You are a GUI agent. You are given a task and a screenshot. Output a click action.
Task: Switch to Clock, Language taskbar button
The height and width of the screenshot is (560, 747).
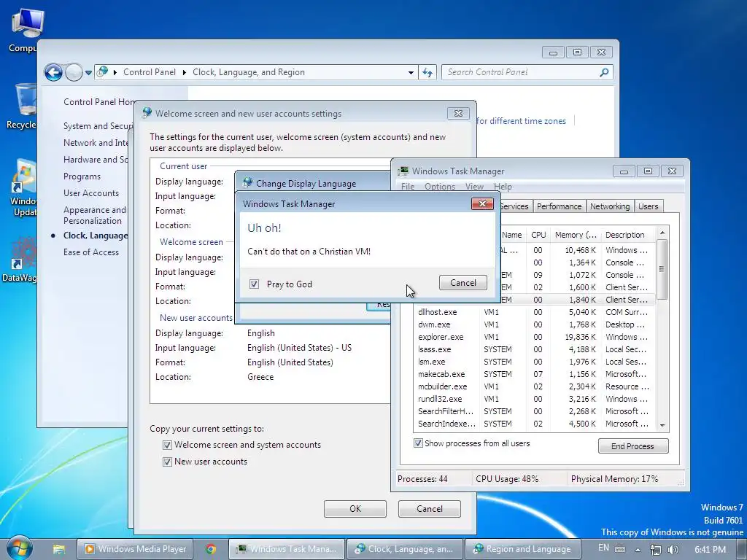(404, 549)
